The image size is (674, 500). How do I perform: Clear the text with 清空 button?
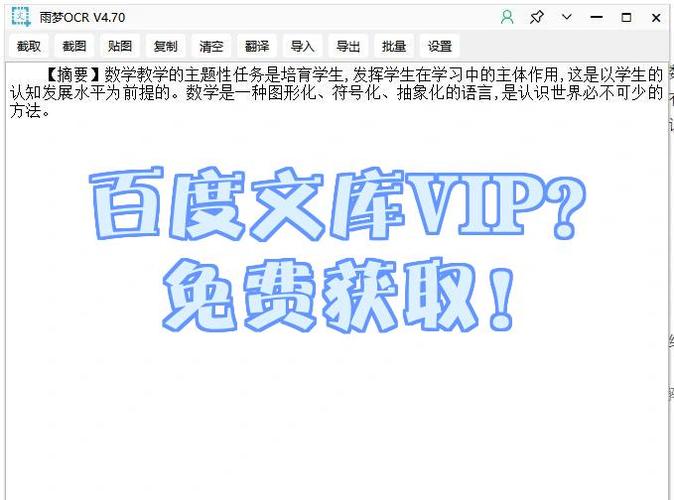tap(211, 46)
